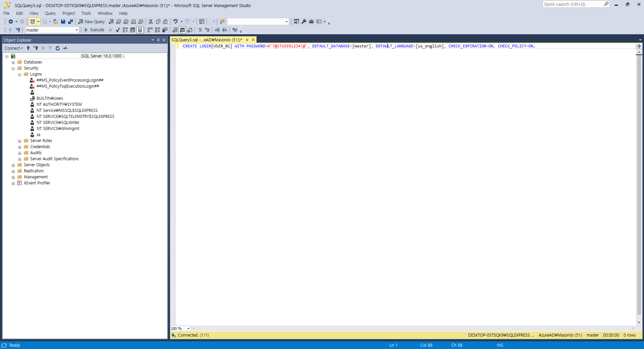Disconnect the server in Object Explorer
Viewport: 644px width, 349px height.
coord(36,48)
